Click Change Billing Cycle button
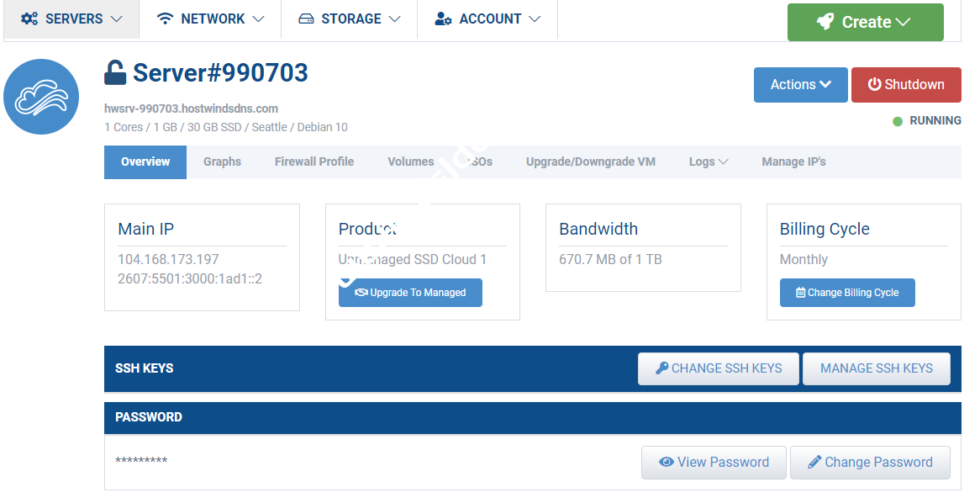 click(x=846, y=293)
